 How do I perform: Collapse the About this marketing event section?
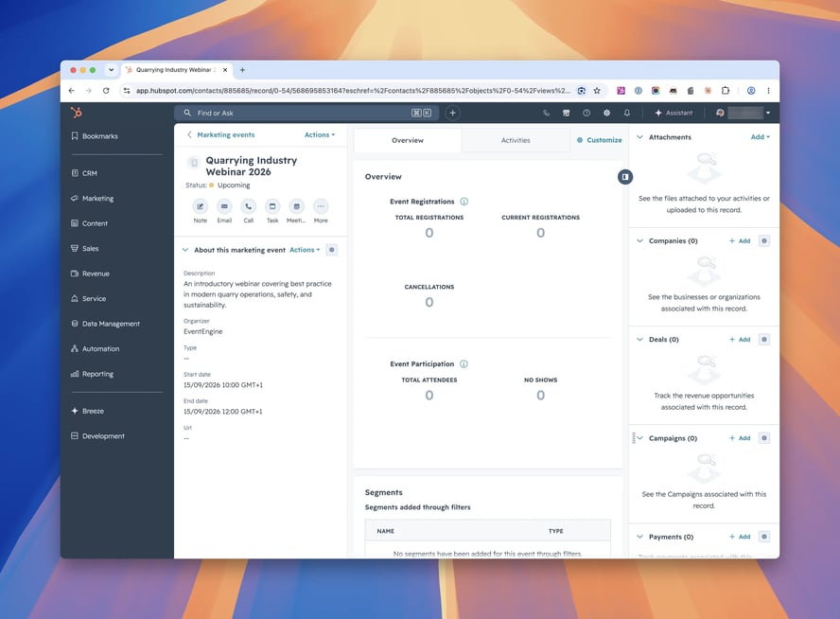coord(185,250)
